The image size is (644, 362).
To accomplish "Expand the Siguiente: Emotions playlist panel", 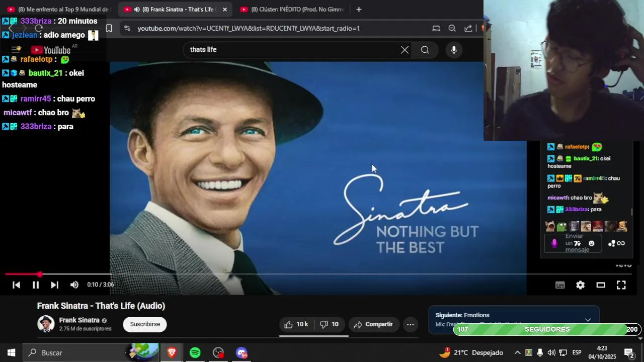I will pos(588,320).
